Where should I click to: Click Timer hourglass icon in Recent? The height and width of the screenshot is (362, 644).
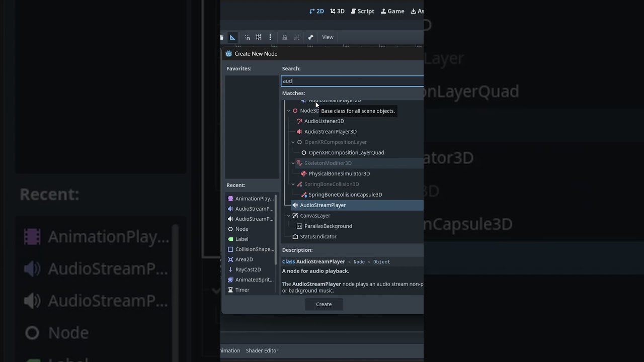click(230, 290)
